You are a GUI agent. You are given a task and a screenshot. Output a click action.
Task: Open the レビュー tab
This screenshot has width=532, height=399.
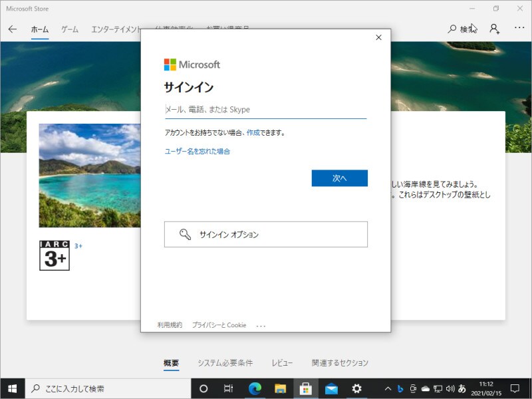click(x=283, y=362)
